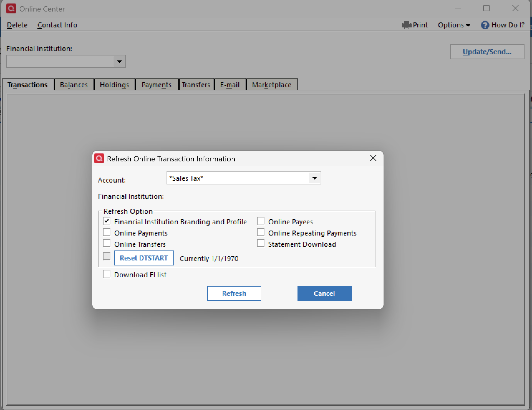Tick the Online Payees checkbox

[x=261, y=221]
